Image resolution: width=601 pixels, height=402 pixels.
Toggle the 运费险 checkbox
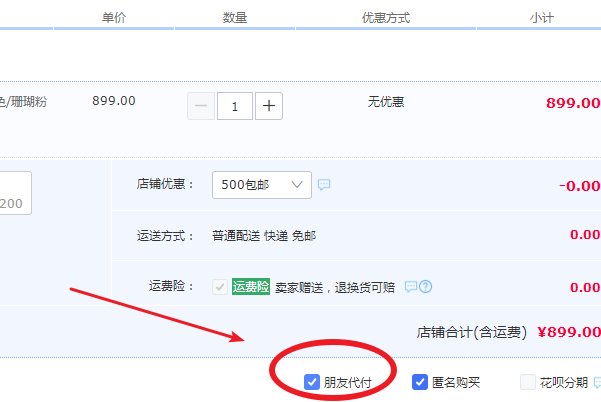[x=220, y=287]
